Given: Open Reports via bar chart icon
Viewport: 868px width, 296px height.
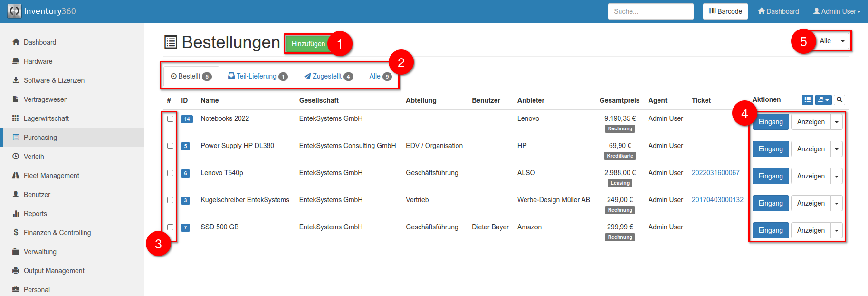Looking at the screenshot, I should 16,213.
